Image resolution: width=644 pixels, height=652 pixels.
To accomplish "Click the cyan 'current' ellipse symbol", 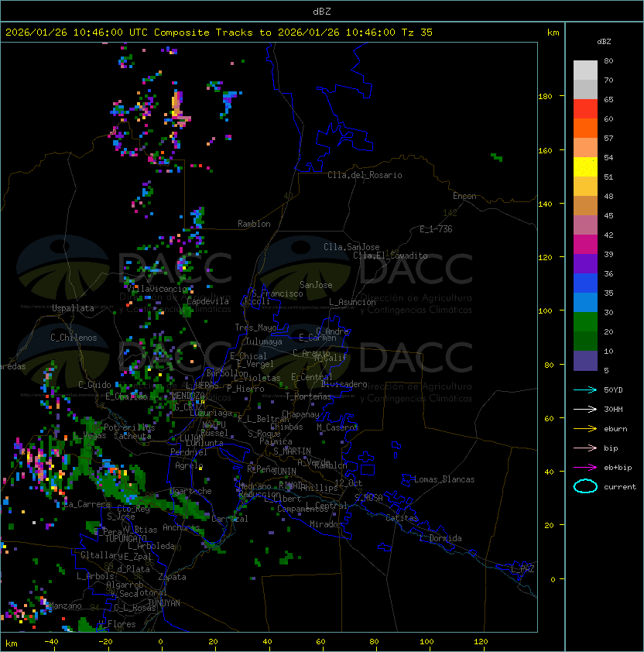I will point(585,486).
